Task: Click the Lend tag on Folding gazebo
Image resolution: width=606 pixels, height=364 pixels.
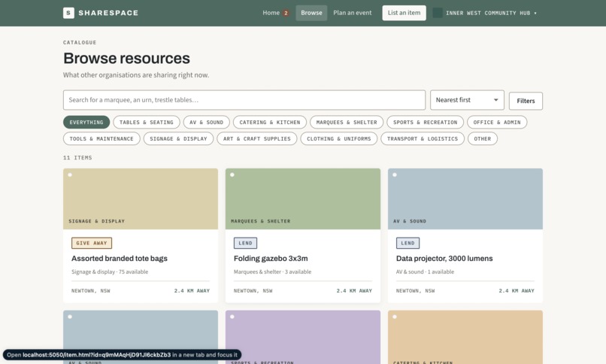Action: pos(245,243)
